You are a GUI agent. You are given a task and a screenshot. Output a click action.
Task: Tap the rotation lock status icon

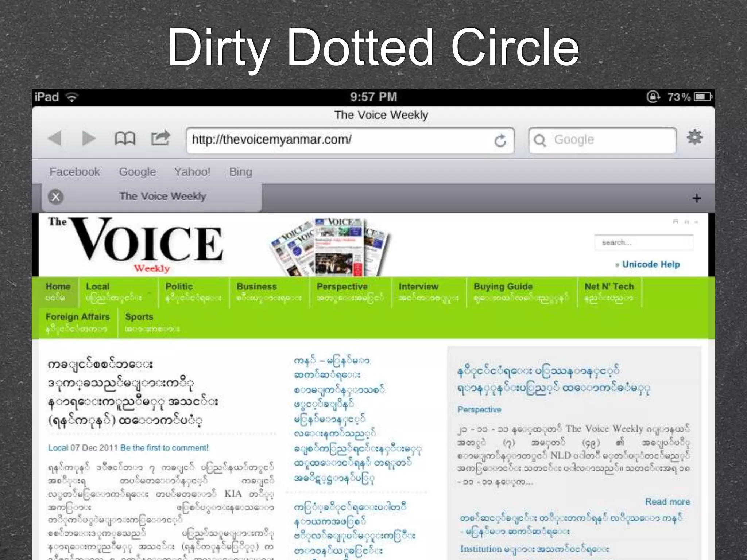click(653, 97)
